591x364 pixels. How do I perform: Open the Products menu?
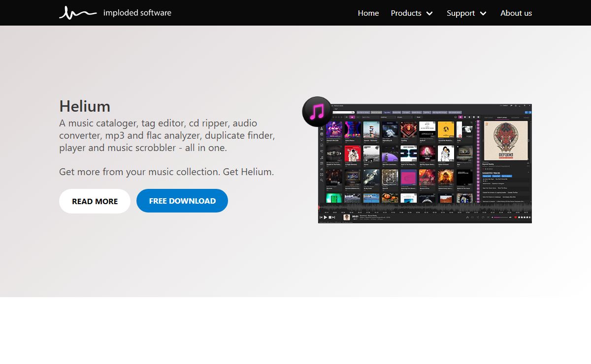[x=406, y=13]
